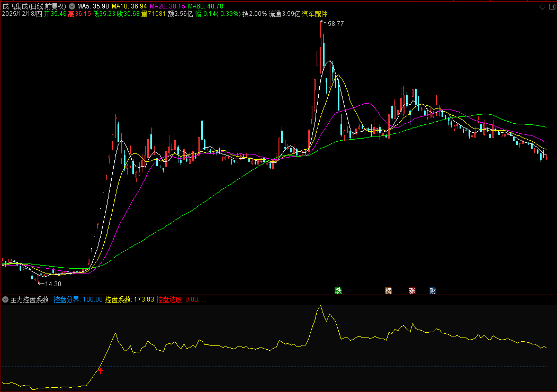
Task: Click the date 2025/12/18/四
Action: (x=22, y=14)
